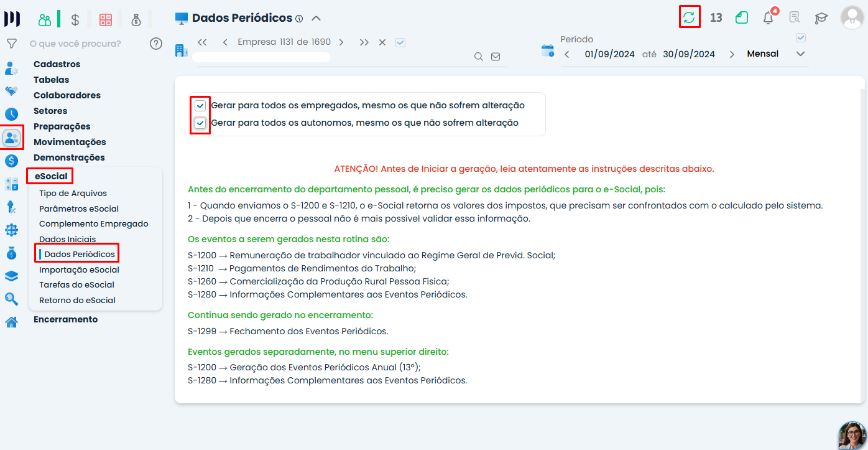Toggle the checkbox next to Empresa navigation
The height and width of the screenshot is (450, 868).
pos(400,42)
